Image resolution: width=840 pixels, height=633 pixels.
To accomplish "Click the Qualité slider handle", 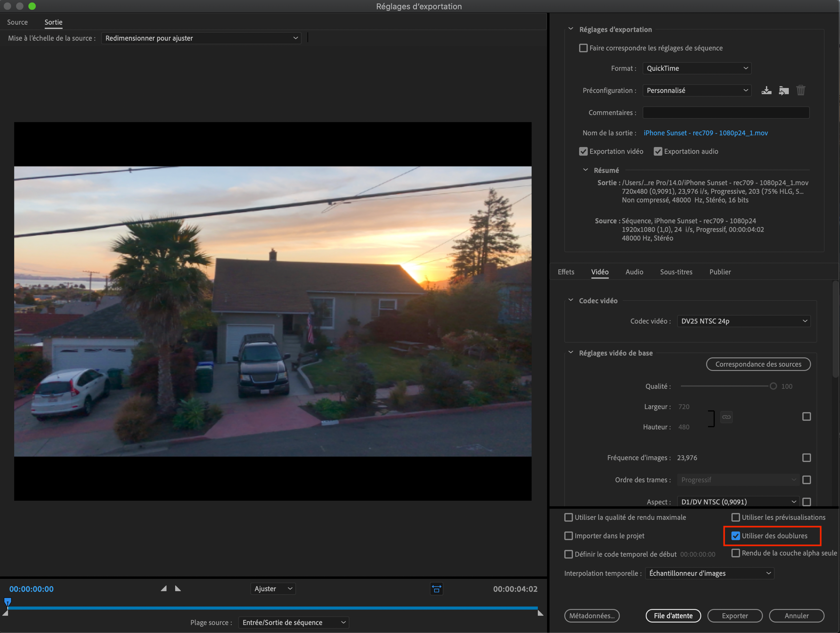I will point(773,386).
